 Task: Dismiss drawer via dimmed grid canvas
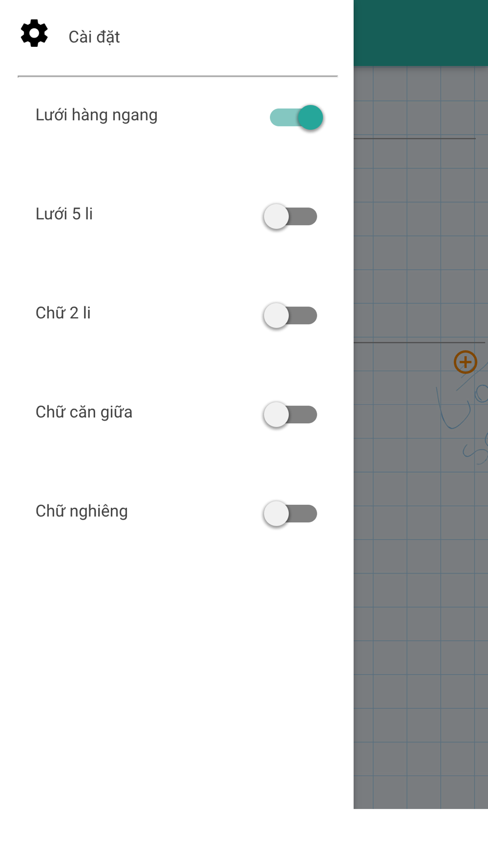421,635
